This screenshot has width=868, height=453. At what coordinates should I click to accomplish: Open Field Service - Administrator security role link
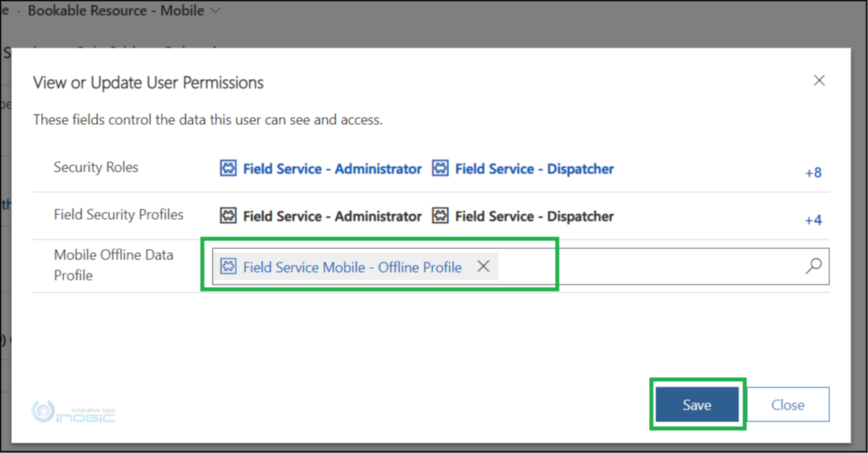[332, 169]
